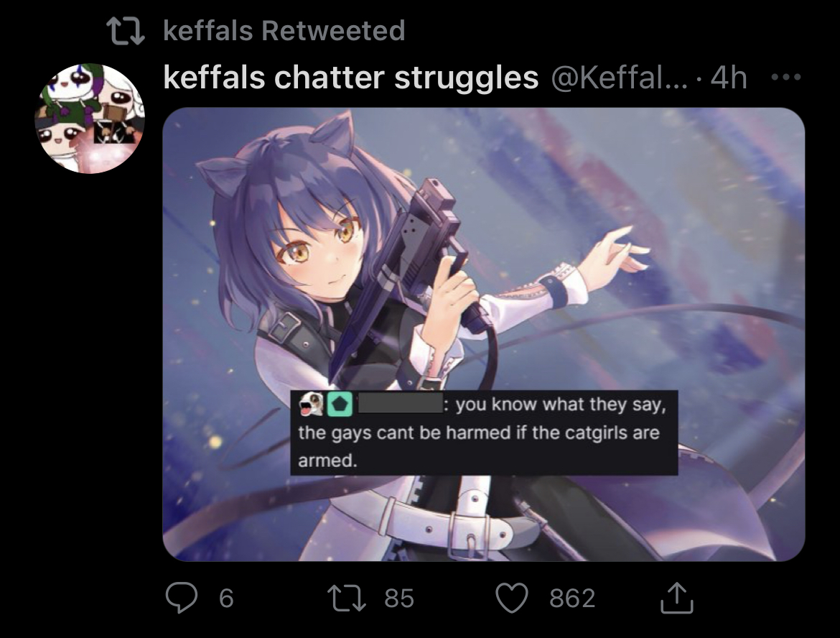Click the retweet icon beside 'keffals Retweeted'

click(x=126, y=31)
